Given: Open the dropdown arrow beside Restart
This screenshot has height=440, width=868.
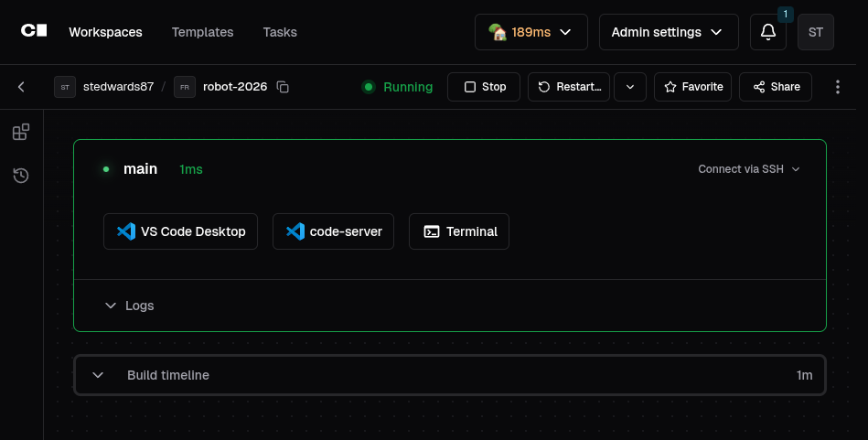Looking at the screenshot, I should point(630,87).
